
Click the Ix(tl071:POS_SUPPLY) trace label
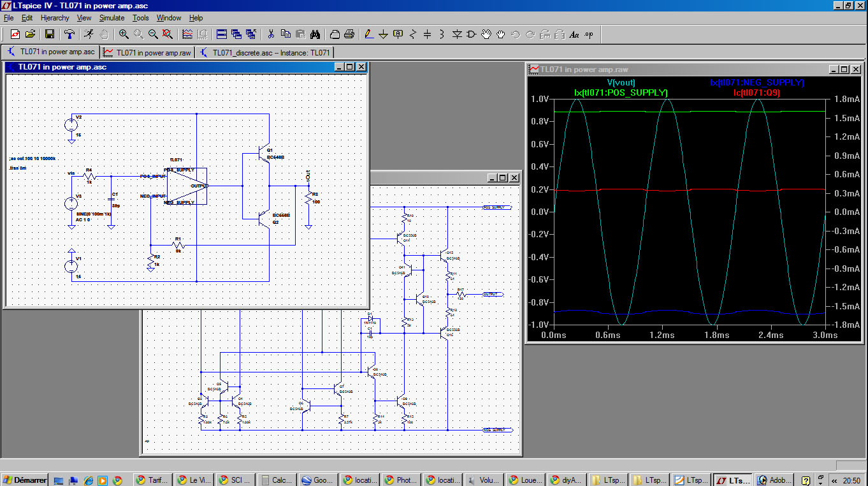pos(621,93)
